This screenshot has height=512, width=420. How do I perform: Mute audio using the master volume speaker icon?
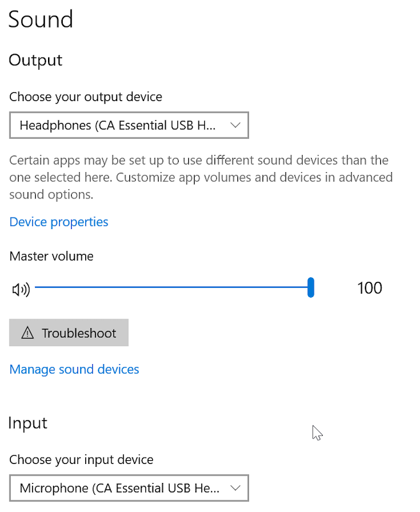pyautogui.click(x=21, y=290)
